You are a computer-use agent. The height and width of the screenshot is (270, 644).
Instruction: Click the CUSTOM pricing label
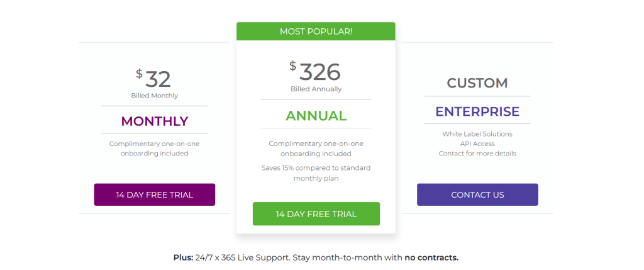(477, 82)
